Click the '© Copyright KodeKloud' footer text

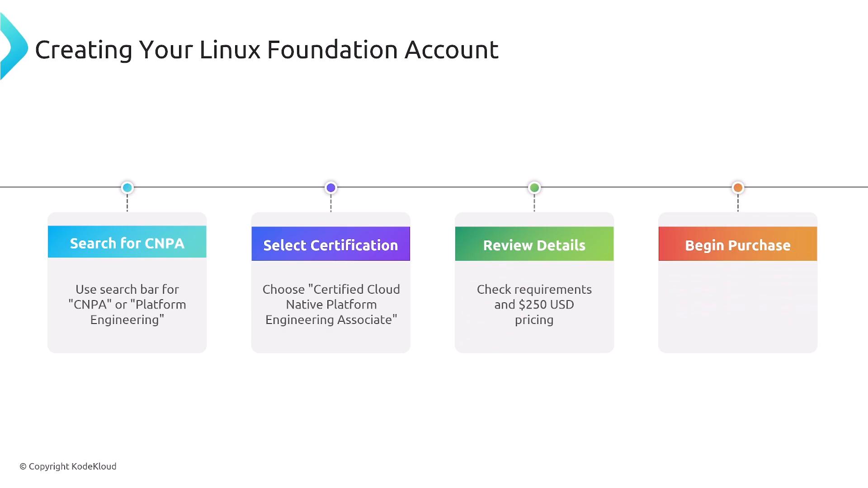(68, 466)
